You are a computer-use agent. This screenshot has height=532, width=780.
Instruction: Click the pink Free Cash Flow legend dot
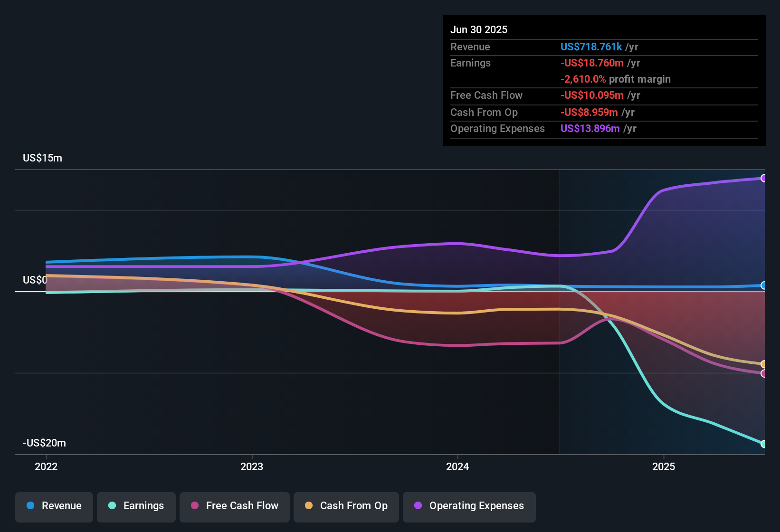[194, 506]
